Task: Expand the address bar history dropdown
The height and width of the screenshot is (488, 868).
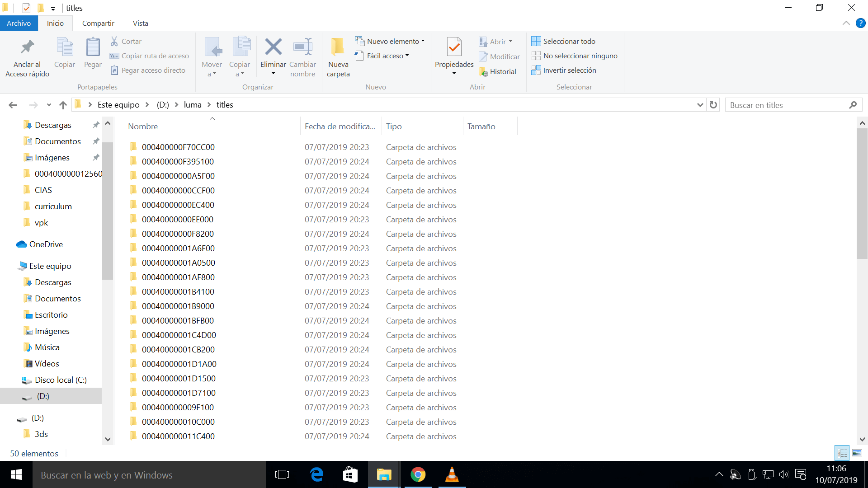Action: tap(700, 105)
